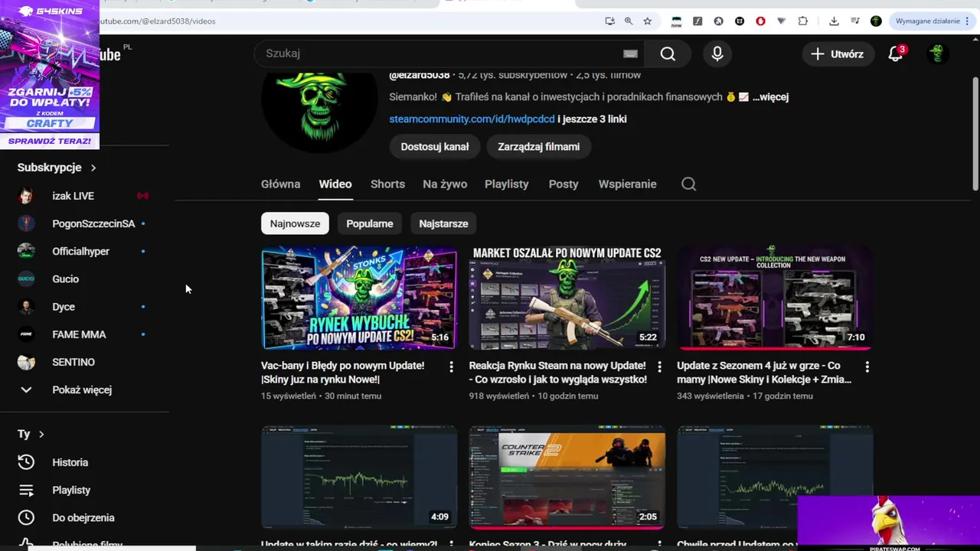Expand Subskrypcje section chevron

coord(93,168)
